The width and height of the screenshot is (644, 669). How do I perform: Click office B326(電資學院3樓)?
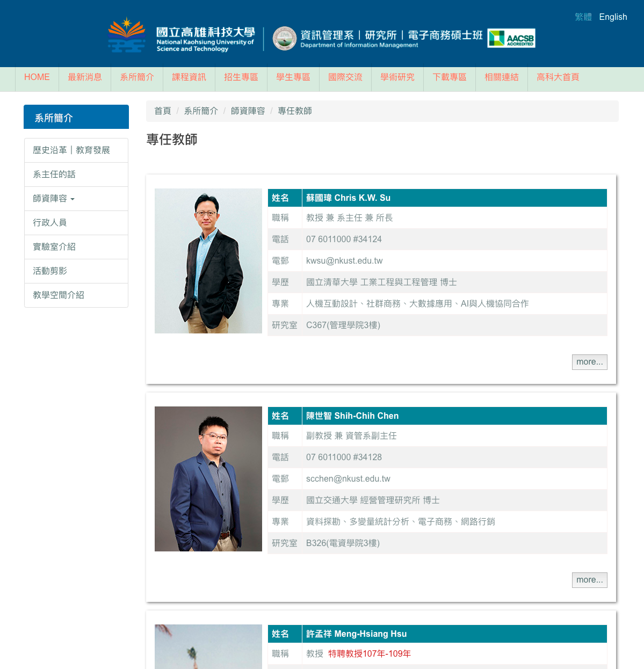pos(343,543)
